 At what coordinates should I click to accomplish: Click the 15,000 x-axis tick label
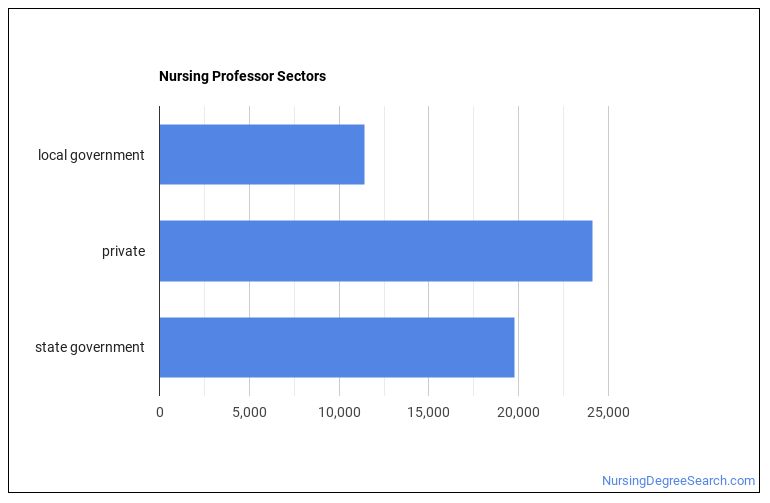tap(428, 412)
